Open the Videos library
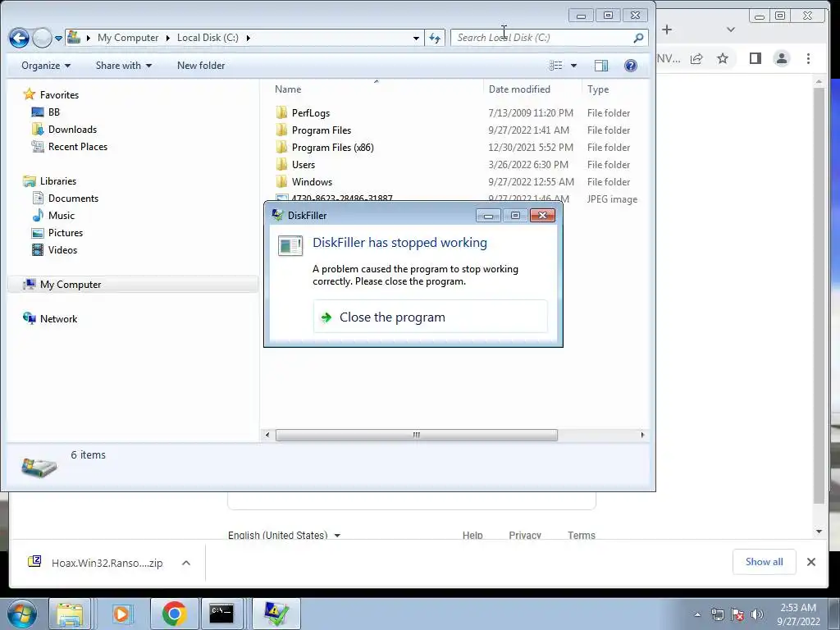The image size is (840, 630). (x=62, y=249)
